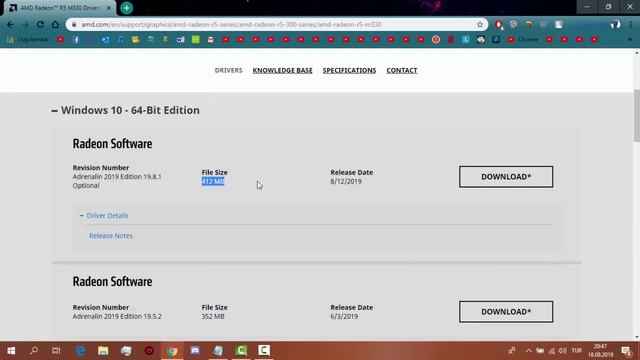Viewport: 640px width, 360px height.
Task: Click the Adrenalin 2019 Edition 19.8.1 text
Action: coord(117,177)
